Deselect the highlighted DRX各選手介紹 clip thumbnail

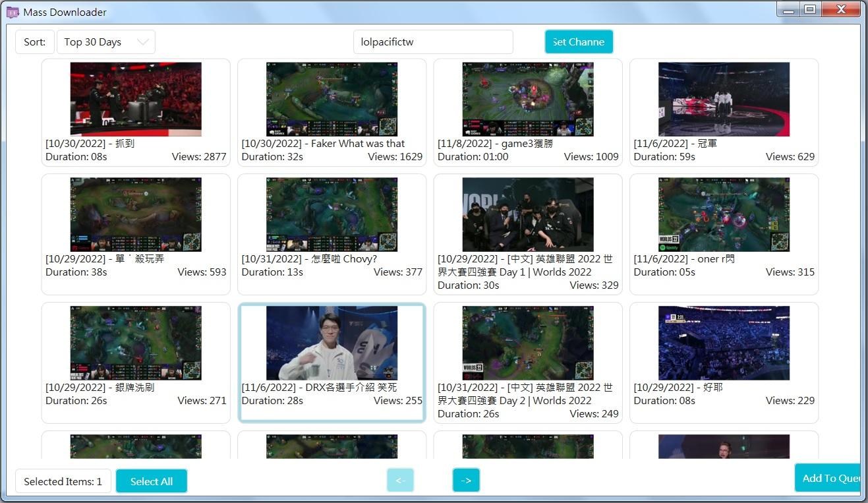[x=332, y=343]
